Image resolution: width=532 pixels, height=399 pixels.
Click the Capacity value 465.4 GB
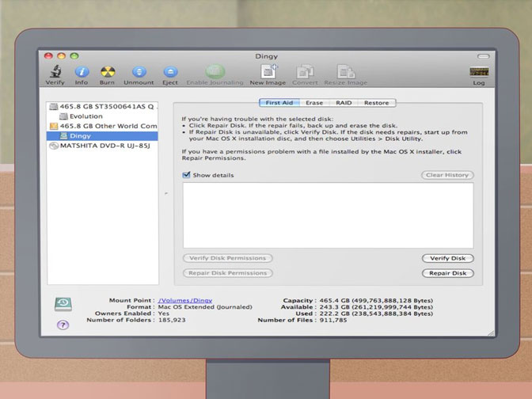[x=376, y=301]
